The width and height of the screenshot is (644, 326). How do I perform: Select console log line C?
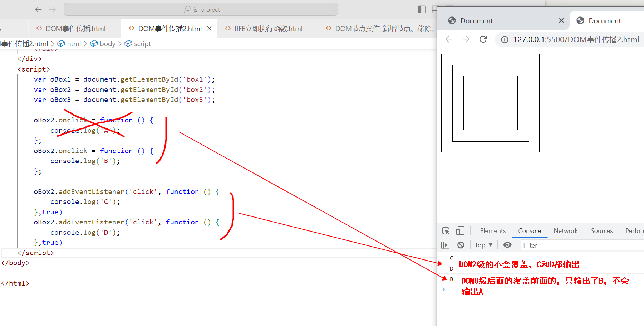click(x=451, y=258)
